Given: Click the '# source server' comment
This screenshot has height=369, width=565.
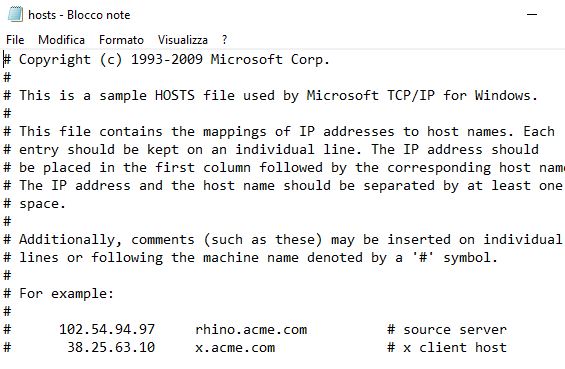Looking at the screenshot, I should pyautogui.click(x=447, y=329).
